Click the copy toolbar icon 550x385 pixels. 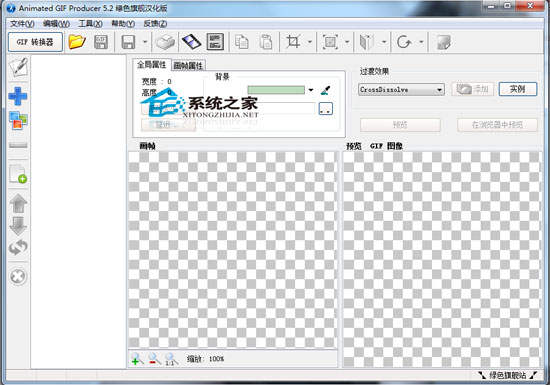pyautogui.click(x=242, y=42)
